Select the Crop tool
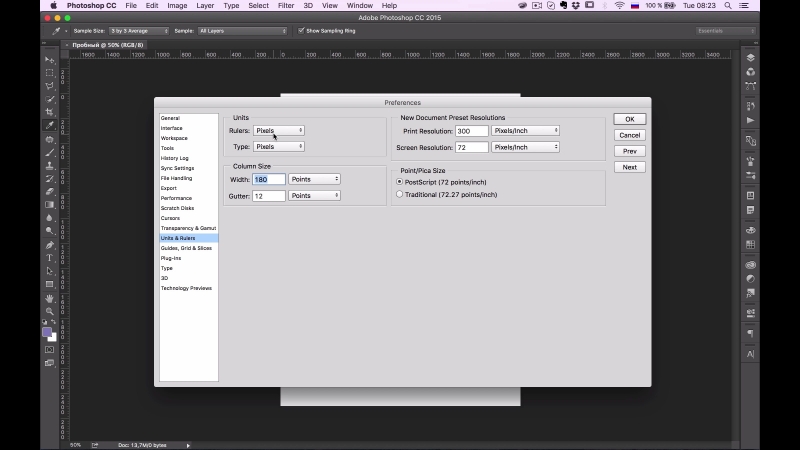 pos(49,112)
